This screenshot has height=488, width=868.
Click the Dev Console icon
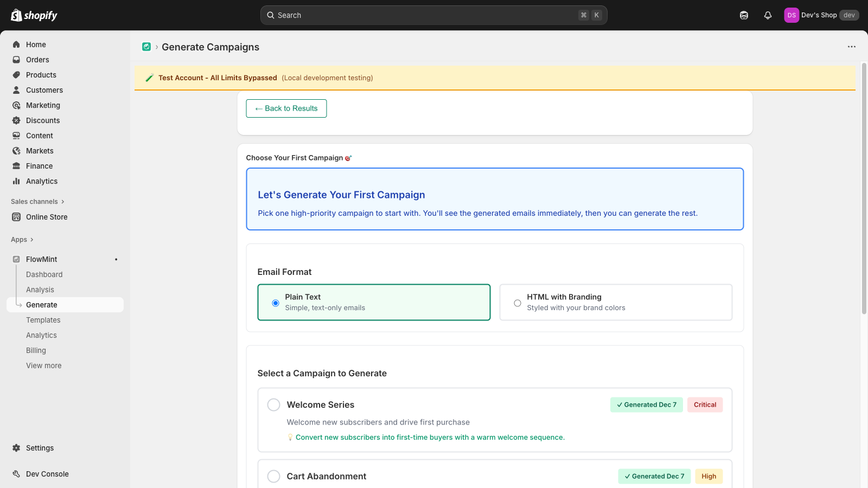[16, 474]
